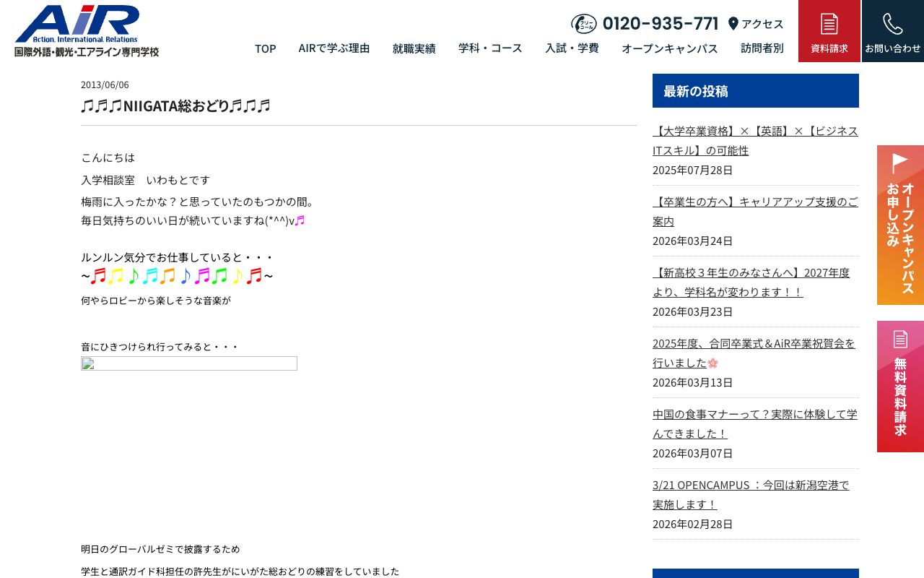Select 訪問者別 in the navigation bar
The image size is (924, 578).
(x=762, y=48)
